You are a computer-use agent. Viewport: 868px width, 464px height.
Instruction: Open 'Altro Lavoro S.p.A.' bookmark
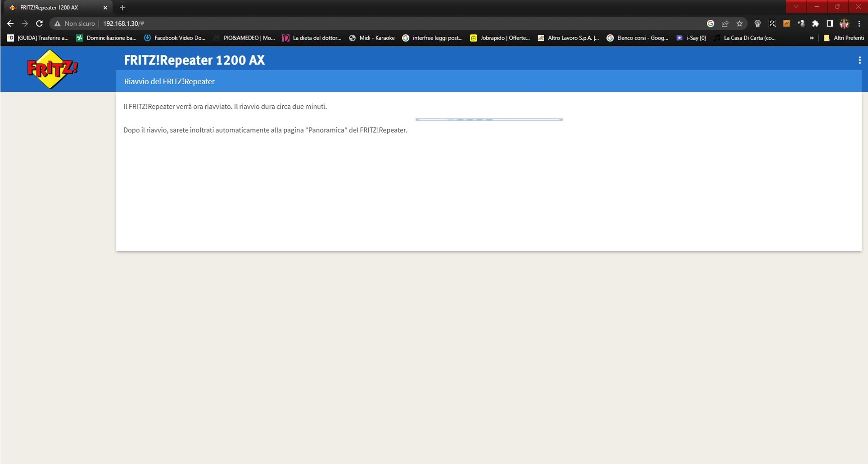(569, 38)
